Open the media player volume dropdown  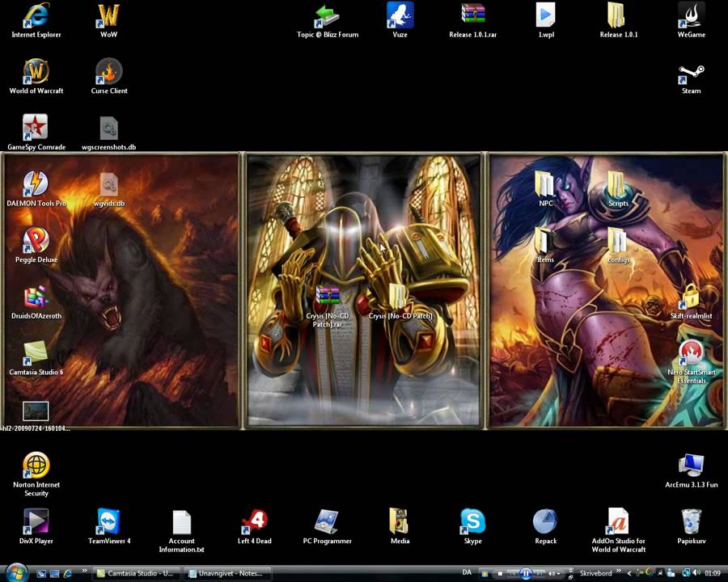click(558, 574)
